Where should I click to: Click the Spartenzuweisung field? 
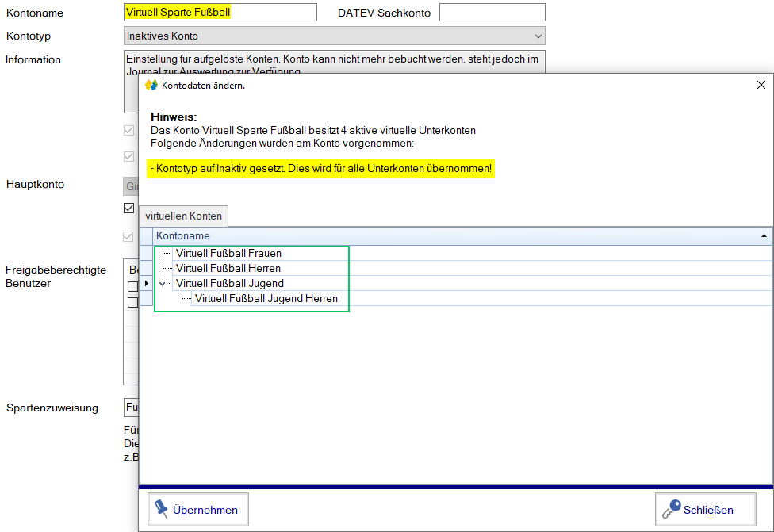click(132, 408)
